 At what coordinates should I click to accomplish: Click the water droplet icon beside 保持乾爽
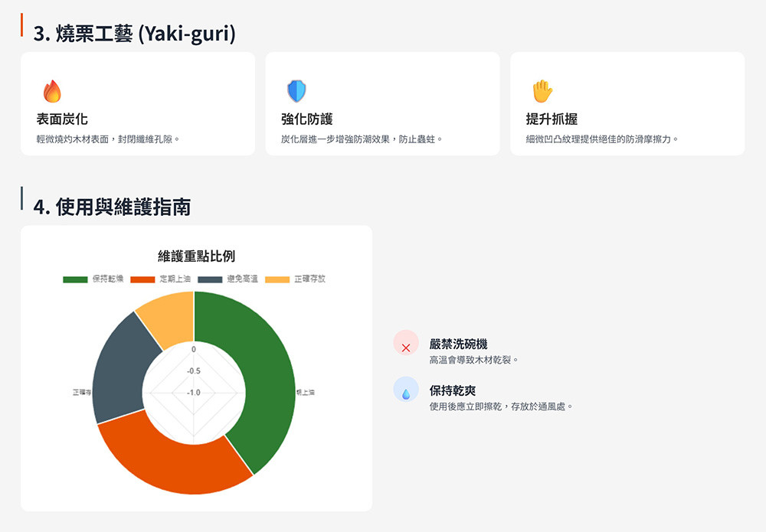pyautogui.click(x=406, y=393)
